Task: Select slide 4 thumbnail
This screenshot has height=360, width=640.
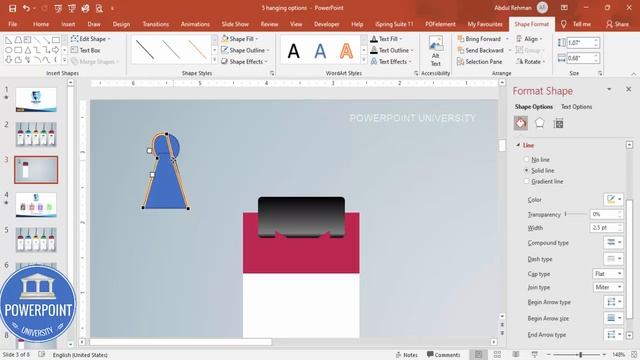Action: [36, 204]
